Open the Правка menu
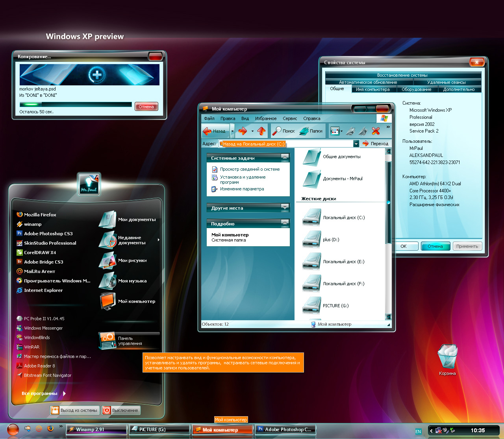The image size is (504, 439). (x=228, y=118)
